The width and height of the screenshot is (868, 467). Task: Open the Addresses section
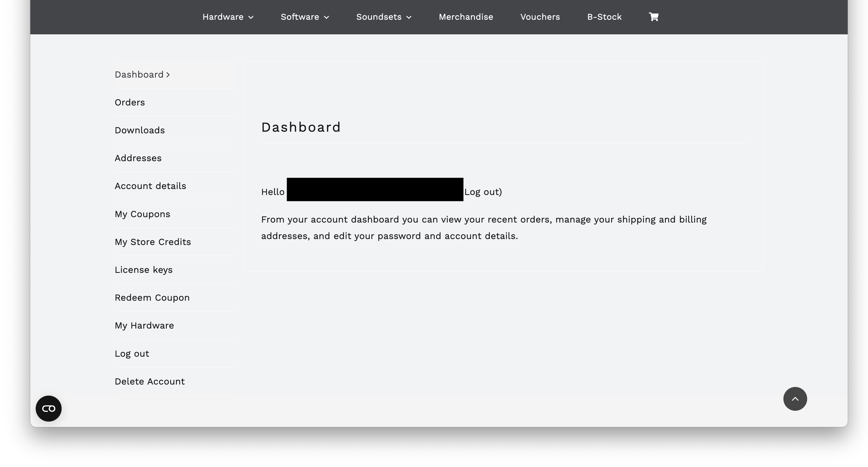click(138, 158)
